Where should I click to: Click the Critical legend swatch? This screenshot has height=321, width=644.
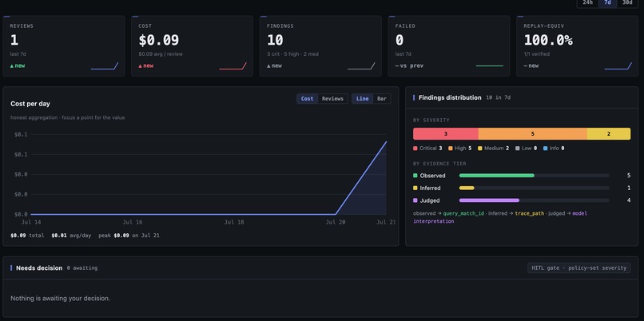[415, 149]
